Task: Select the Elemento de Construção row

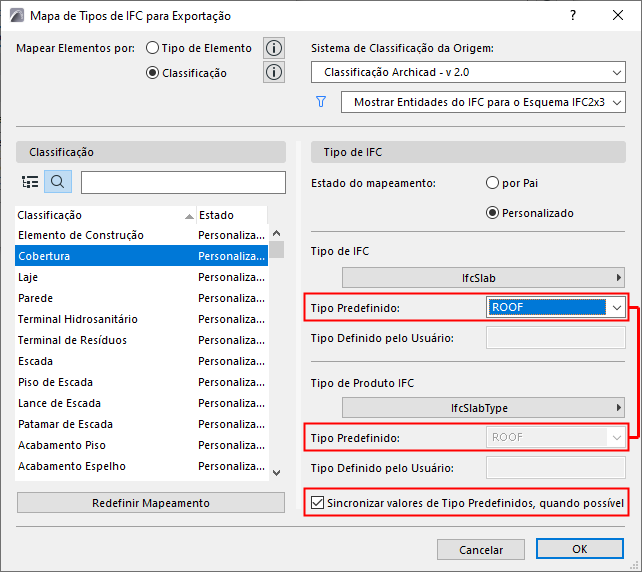Action: [142, 235]
